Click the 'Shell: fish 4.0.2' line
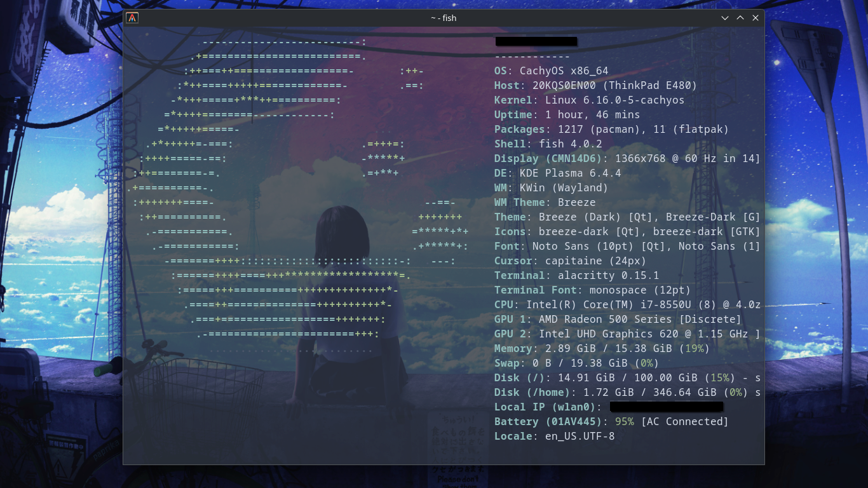The height and width of the screenshot is (488, 868). pyautogui.click(x=548, y=144)
